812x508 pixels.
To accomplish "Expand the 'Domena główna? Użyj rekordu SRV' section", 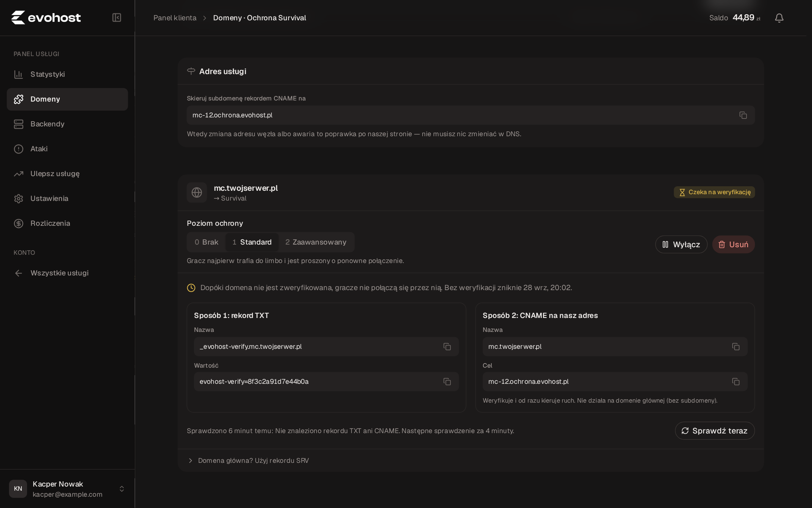I will pos(248,461).
